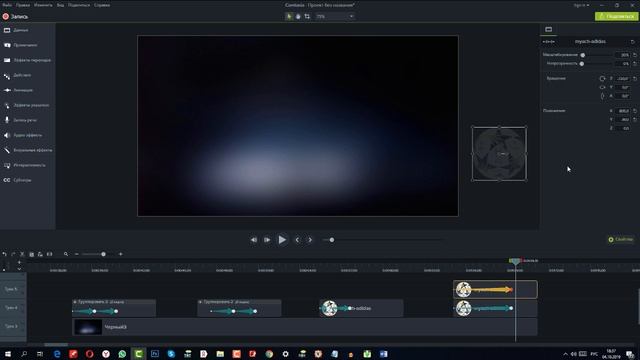640x360 pixels.
Task: Select the canvas Pan hand tool
Action: click(x=298, y=16)
